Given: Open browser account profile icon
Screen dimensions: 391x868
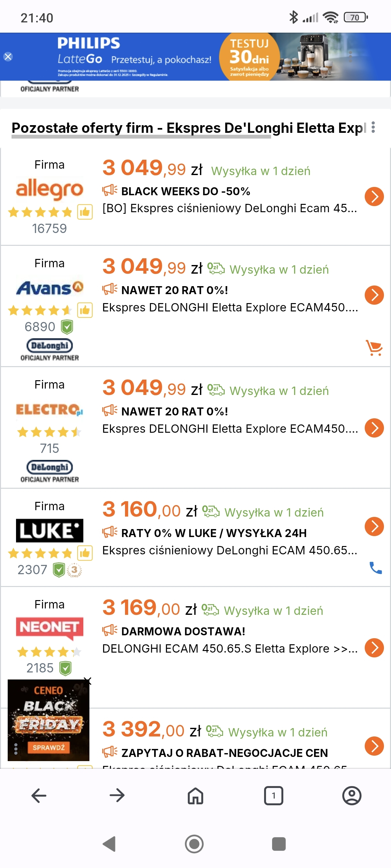Looking at the screenshot, I should (352, 796).
